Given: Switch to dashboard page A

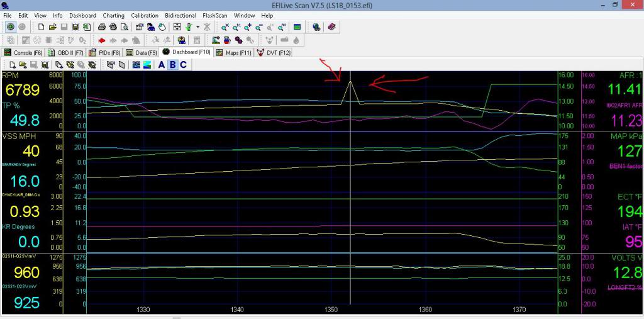Looking at the screenshot, I should 162,65.
